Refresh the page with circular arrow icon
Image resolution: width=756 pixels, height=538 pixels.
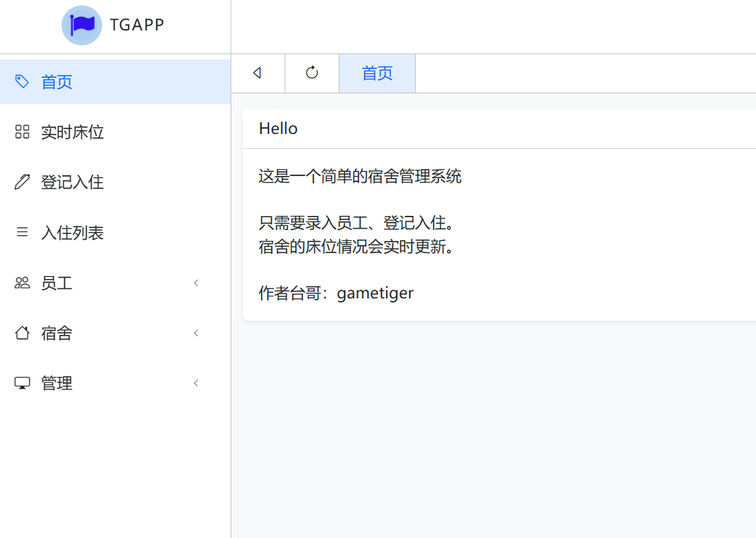point(312,73)
